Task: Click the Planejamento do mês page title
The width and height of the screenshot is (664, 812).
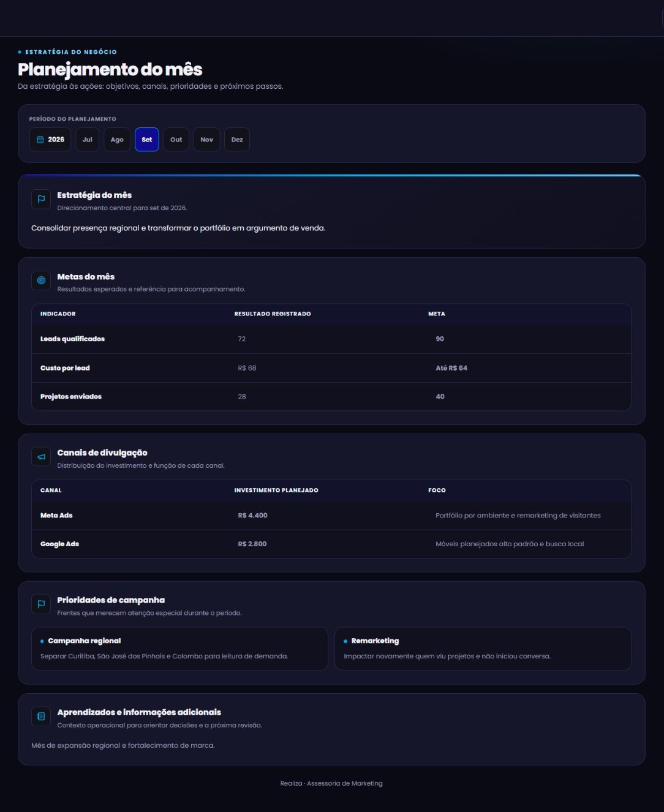Action: coord(110,69)
